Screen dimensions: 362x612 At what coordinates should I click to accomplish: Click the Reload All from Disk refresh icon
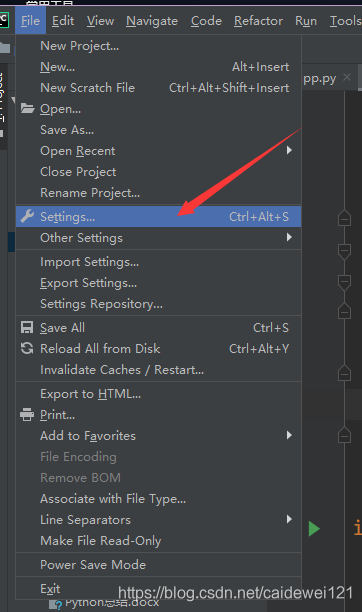point(27,348)
